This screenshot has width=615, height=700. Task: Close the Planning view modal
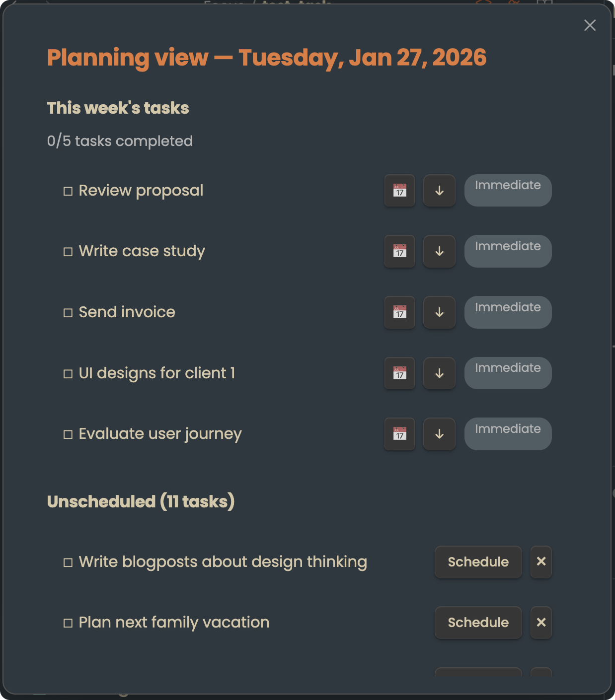point(590,25)
